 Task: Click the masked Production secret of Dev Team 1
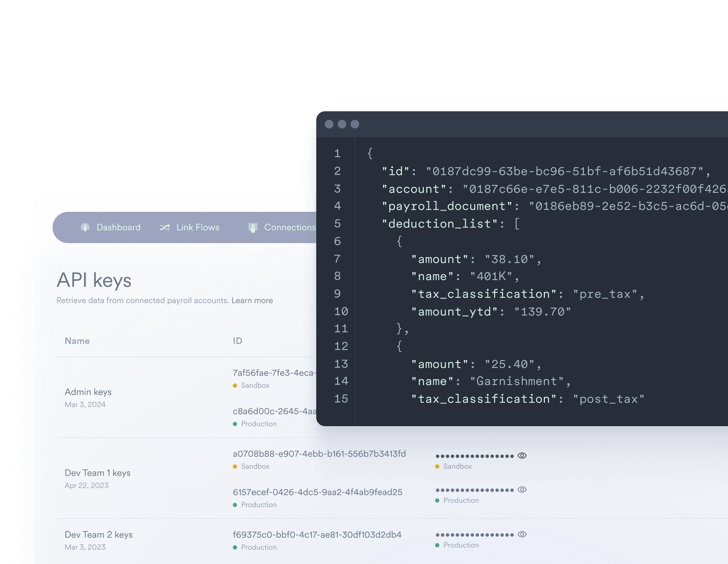click(x=474, y=490)
